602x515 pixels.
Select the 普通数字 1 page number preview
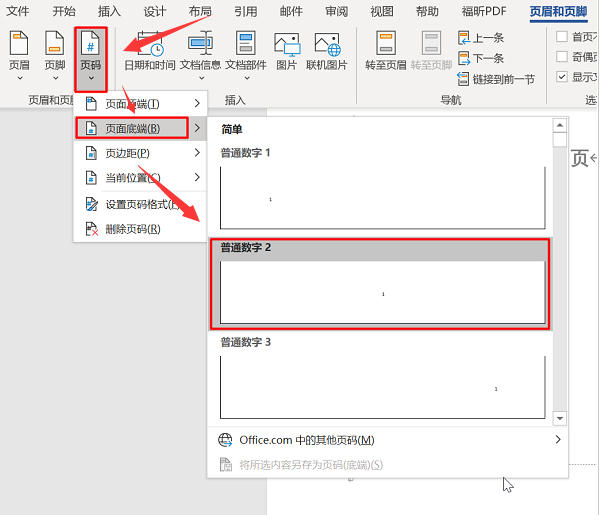382,198
